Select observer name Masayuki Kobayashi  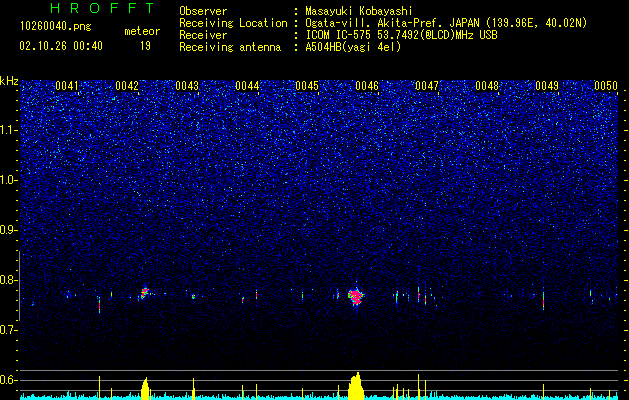pyautogui.click(x=359, y=11)
